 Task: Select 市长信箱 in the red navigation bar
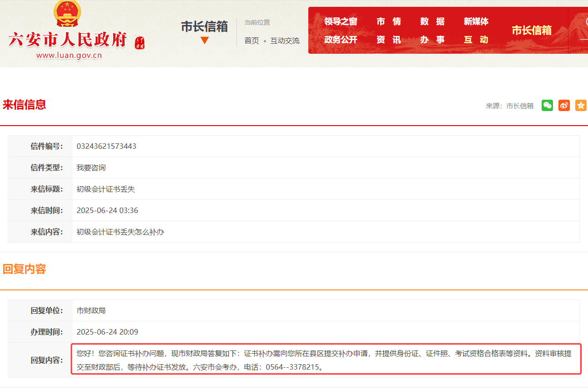click(533, 30)
